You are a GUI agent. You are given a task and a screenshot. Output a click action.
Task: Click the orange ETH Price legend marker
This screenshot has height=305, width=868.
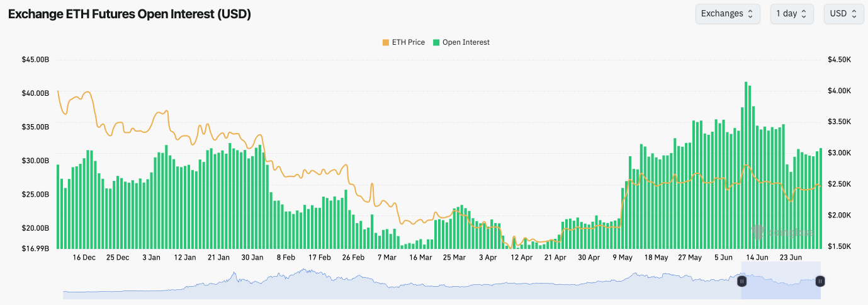tap(385, 42)
